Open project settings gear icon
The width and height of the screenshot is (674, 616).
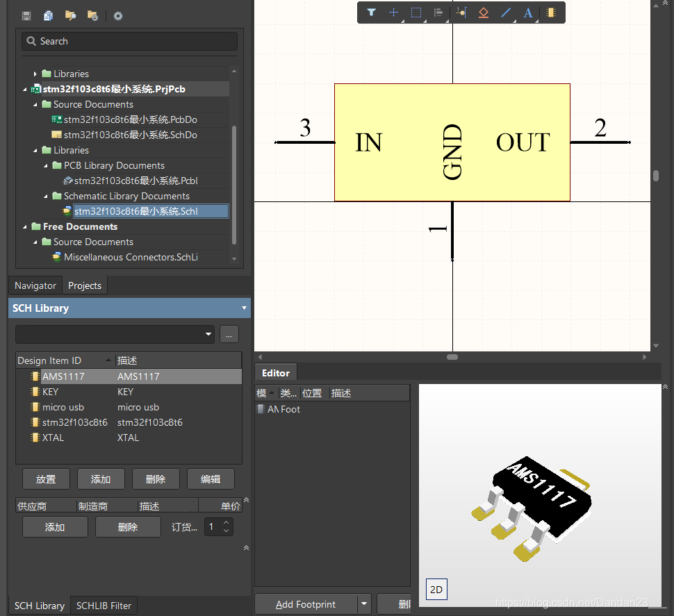[118, 15]
